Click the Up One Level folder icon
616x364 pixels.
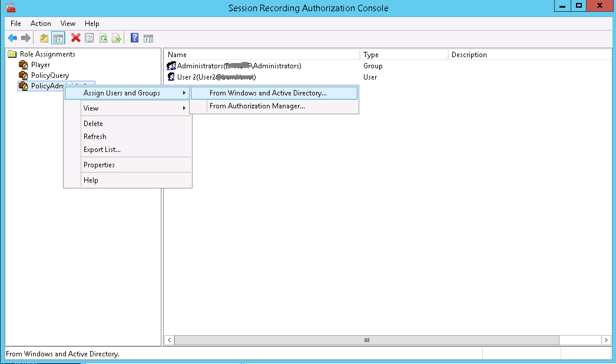click(44, 38)
